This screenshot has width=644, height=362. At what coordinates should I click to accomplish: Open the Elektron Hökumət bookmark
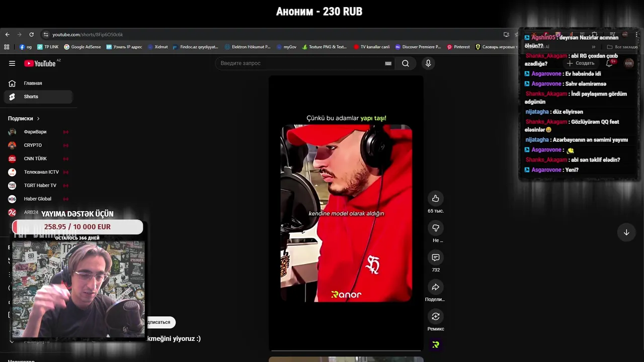click(x=248, y=47)
